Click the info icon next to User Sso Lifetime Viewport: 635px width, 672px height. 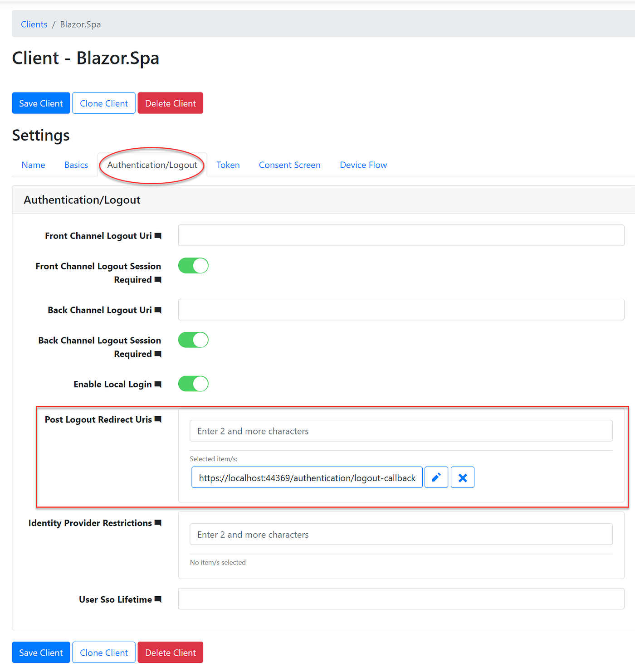pos(158,599)
